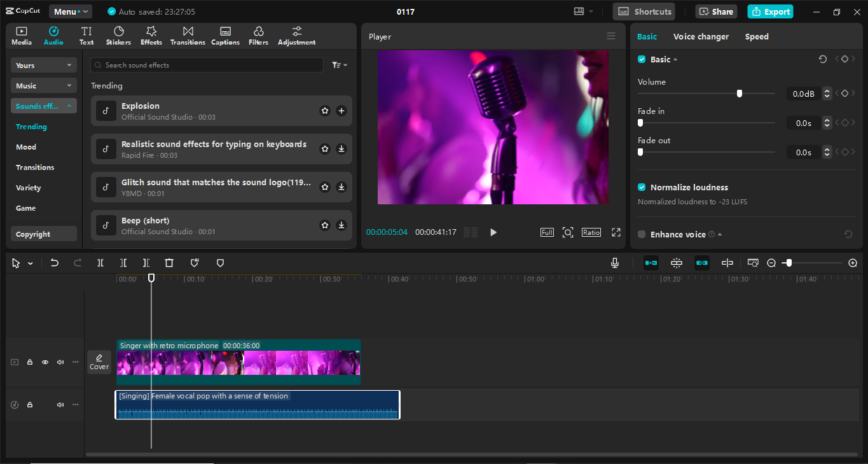Disable Normalize loudness checkbox
The width and height of the screenshot is (868, 464).
(642, 187)
